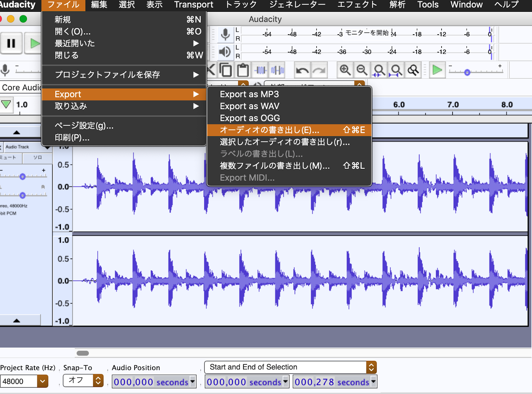The width and height of the screenshot is (532, 394).
Task: Open the ヘルプ menu
Action: point(506,5)
